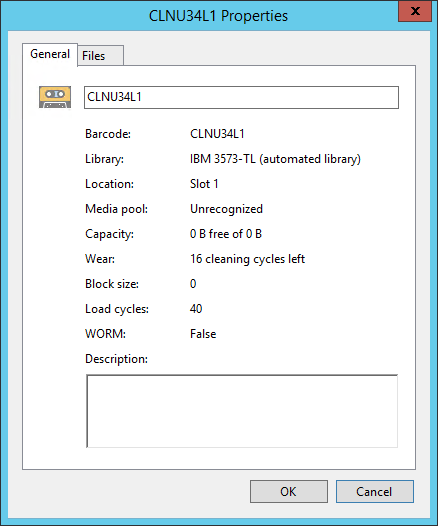The width and height of the screenshot is (438, 526).
Task: Dismiss dialog with Cancel button
Action: click(x=375, y=491)
